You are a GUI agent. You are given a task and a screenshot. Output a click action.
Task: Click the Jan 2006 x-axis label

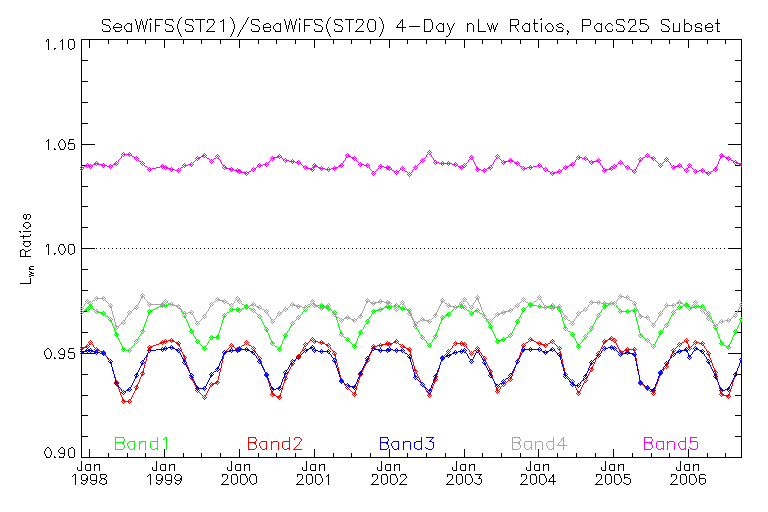tap(688, 473)
